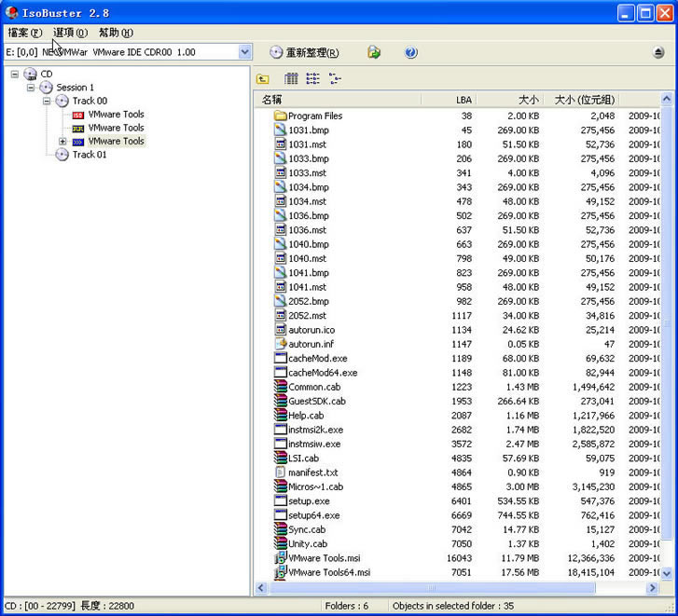Viewport: 678px width, 616px height.
Task: Open the blue help question-mark icon
Action: tap(410, 53)
